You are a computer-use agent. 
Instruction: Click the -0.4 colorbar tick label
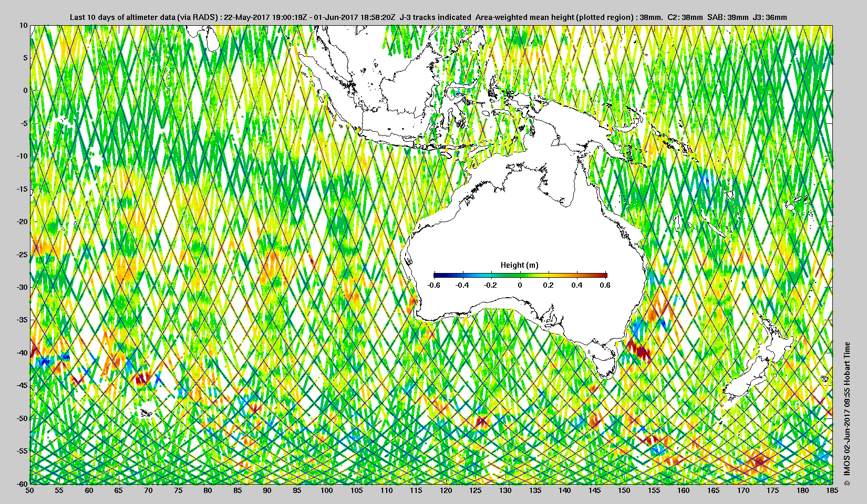(x=462, y=285)
